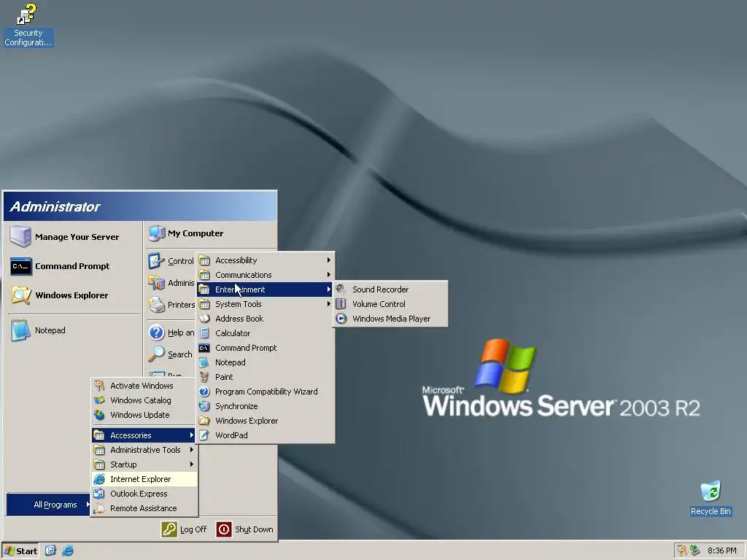Open WordPad from Accessories menu
The width and height of the screenshot is (747, 560).
(x=266, y=435)
